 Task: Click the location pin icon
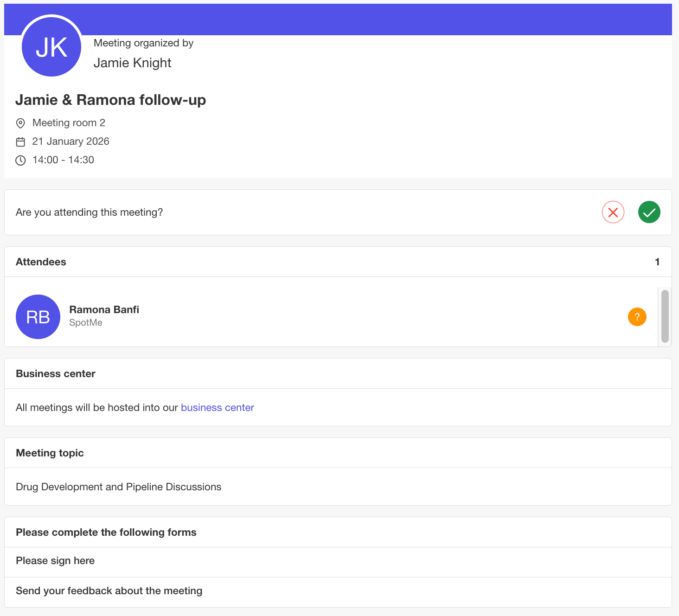[20, 123]
